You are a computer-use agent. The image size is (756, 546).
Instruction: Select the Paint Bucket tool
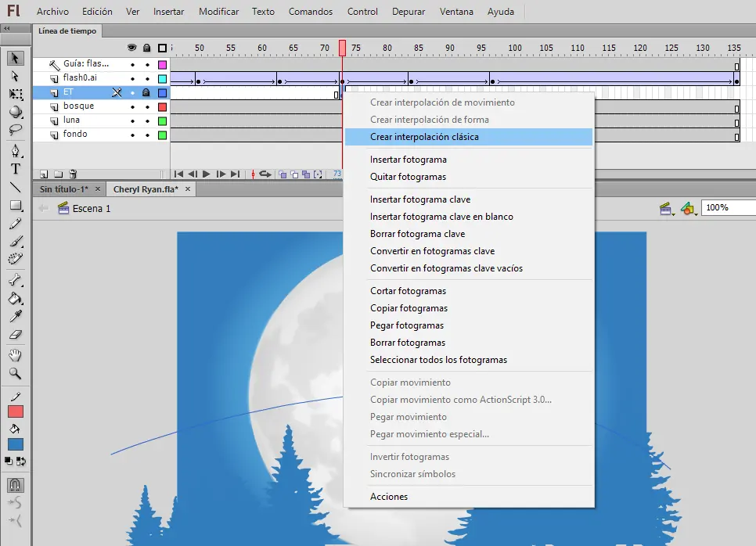tap(16, 298)
